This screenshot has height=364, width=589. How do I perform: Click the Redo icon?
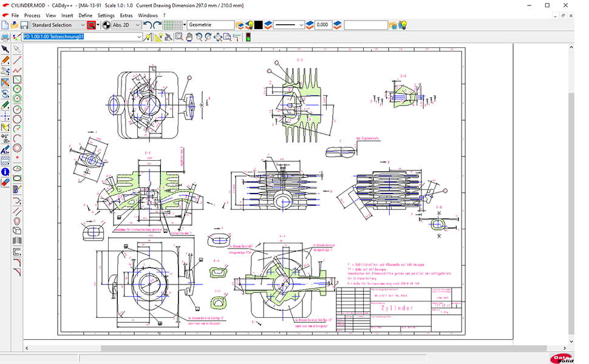click(x=157, y=25)
